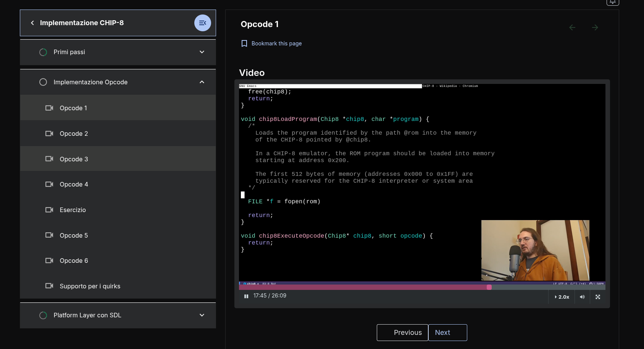This screenshot has height=349, width=644.
Task: Click the video icon next to Esercizio
Action: click(49, 210)
